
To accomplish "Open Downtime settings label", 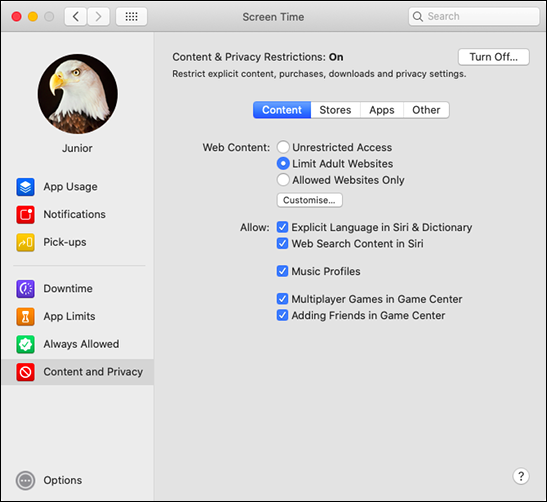I will pos(68,289).
